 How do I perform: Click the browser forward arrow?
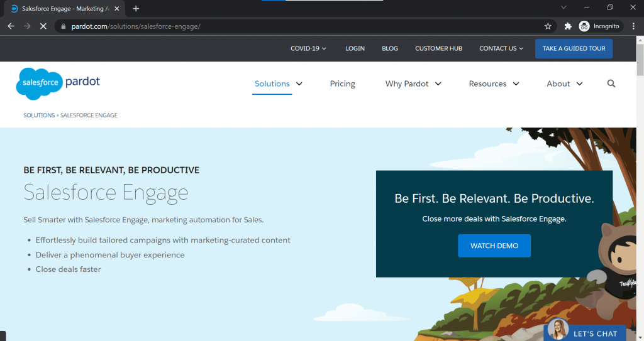pos(27,26)
